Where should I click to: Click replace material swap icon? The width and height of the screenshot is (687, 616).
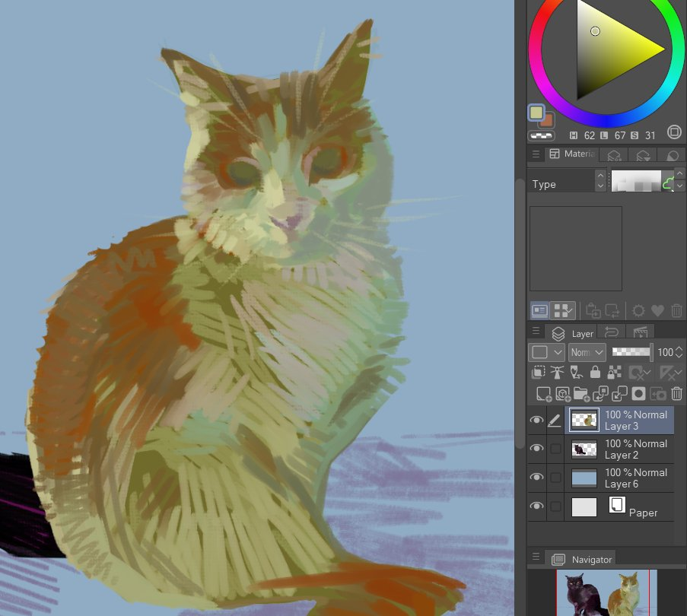pyautogui.click(x=612, y=310)
